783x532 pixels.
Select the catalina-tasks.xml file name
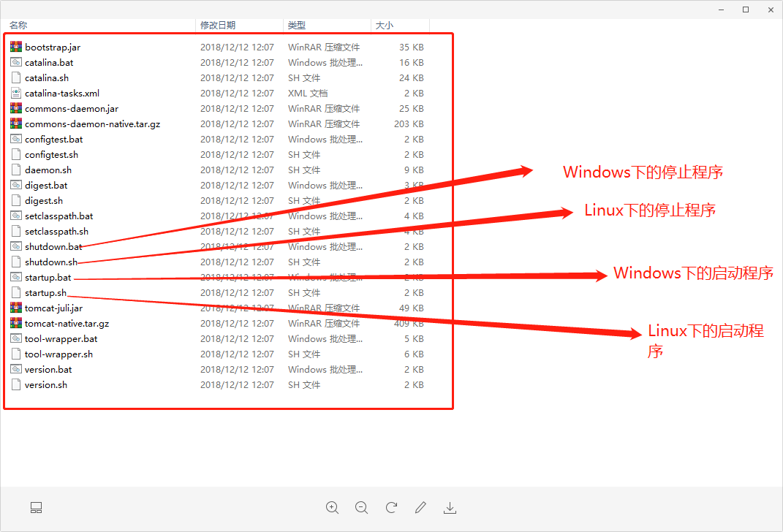tap(62, 93)
